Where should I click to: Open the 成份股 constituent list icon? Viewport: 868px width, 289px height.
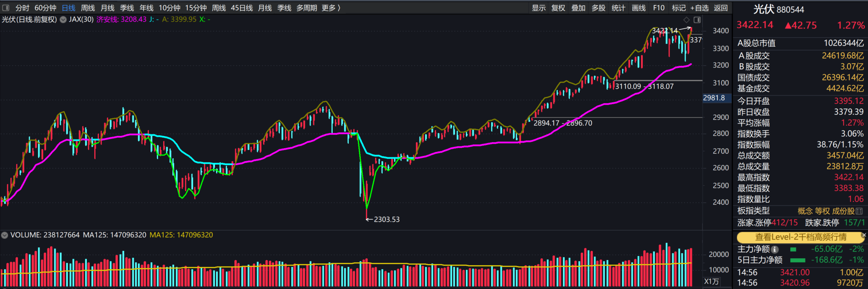859,211
